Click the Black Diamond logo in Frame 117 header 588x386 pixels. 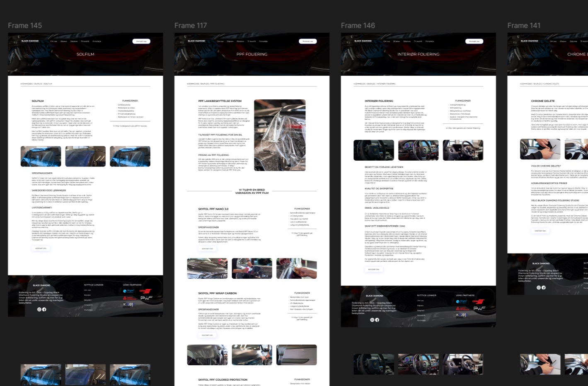tap(196, 41)
